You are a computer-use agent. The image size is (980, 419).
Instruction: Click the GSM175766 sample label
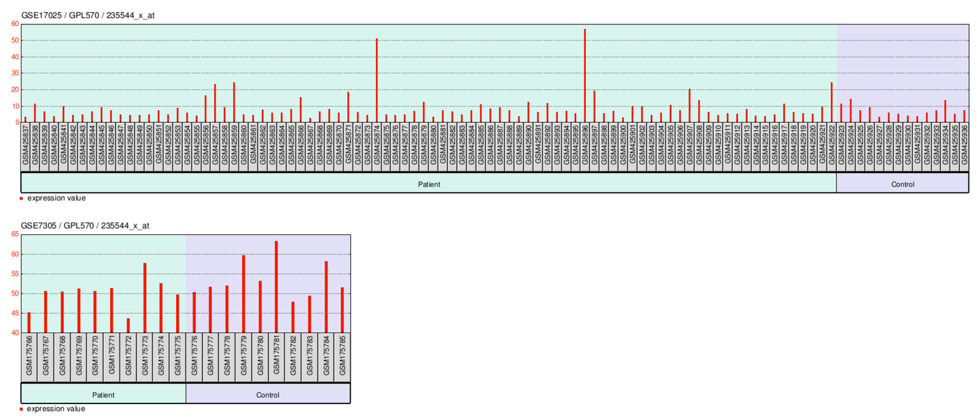tap(29, 355)
